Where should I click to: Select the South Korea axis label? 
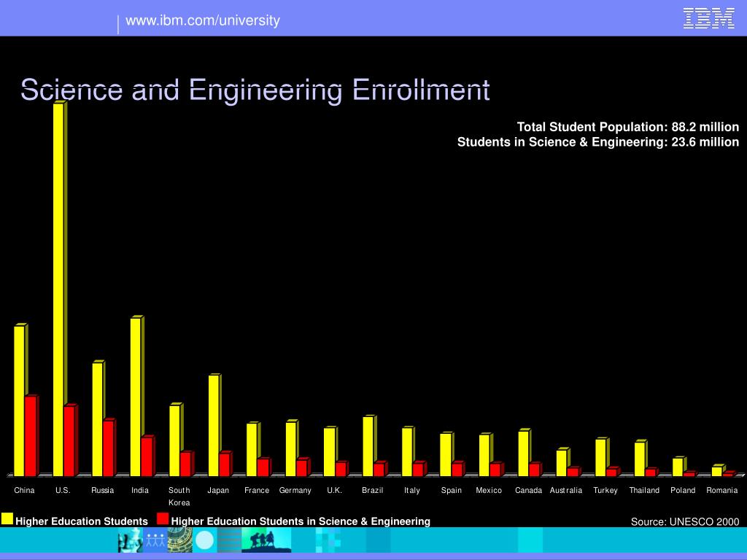pos(179,496)
